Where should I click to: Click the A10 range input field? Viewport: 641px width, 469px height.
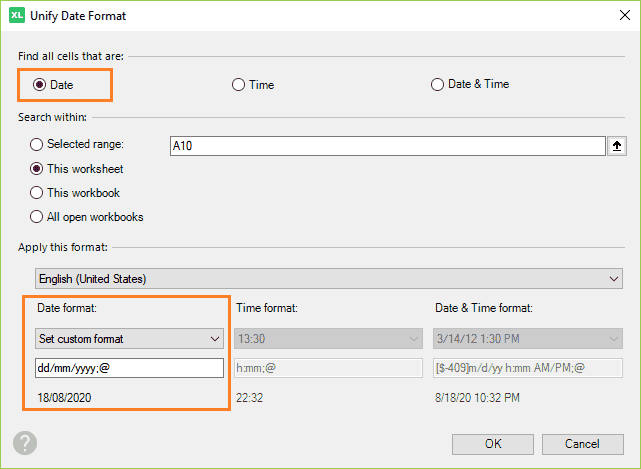pyautogui.click(x=388, y=146)
